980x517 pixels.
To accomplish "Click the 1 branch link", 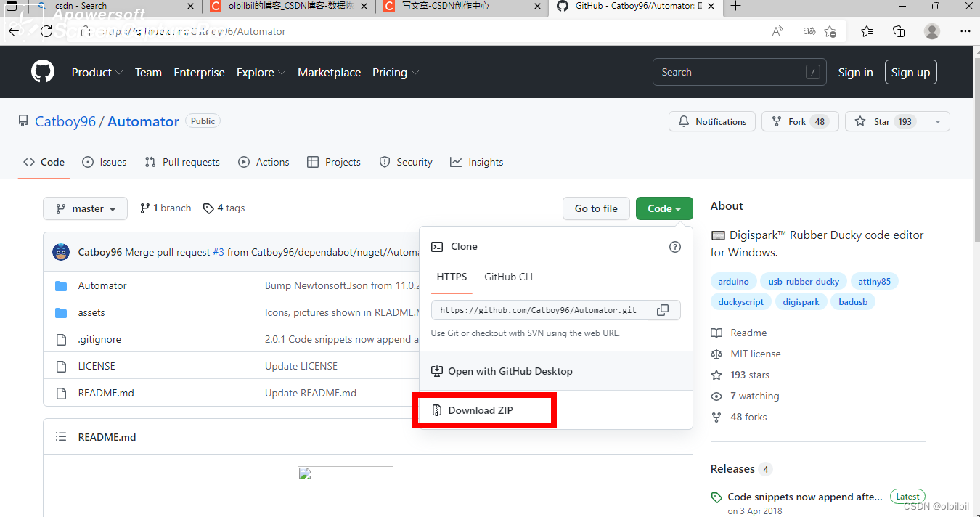I will 166,208.
